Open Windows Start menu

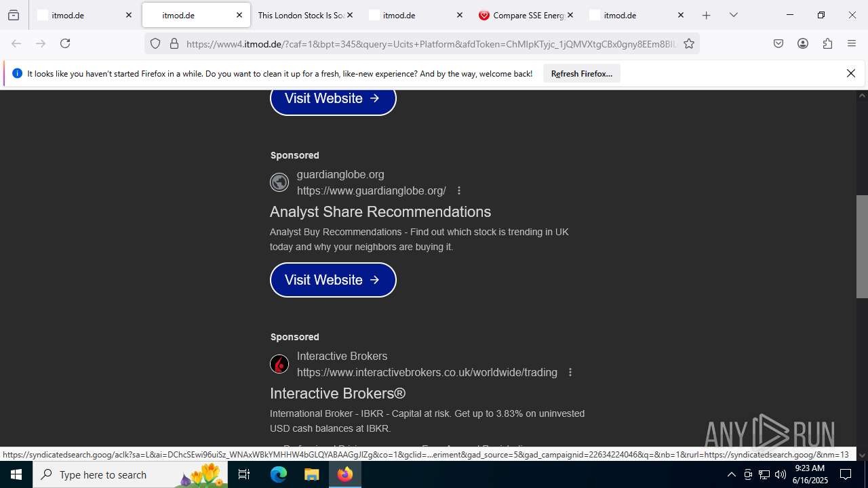pos(16,474)
